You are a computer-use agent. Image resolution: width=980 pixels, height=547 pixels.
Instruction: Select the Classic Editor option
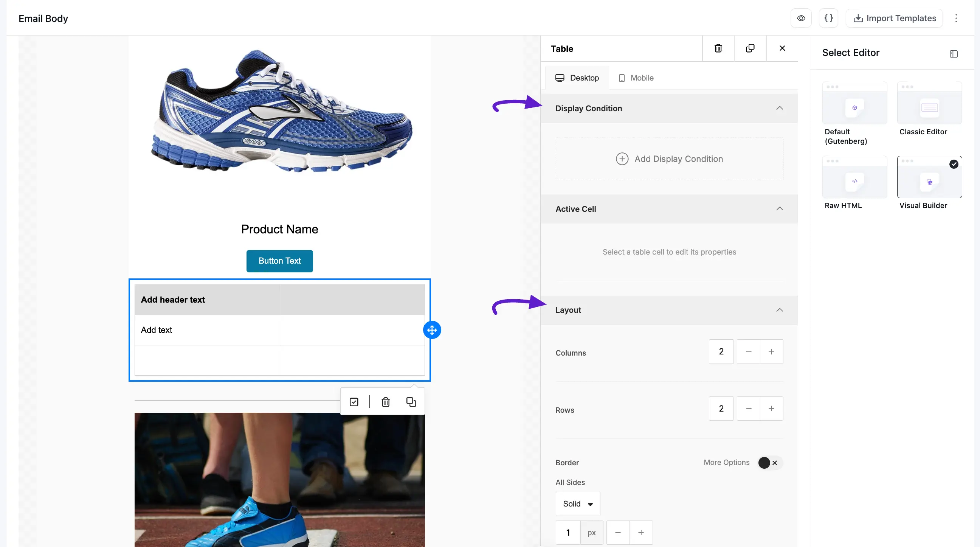(x=929, y=109)
